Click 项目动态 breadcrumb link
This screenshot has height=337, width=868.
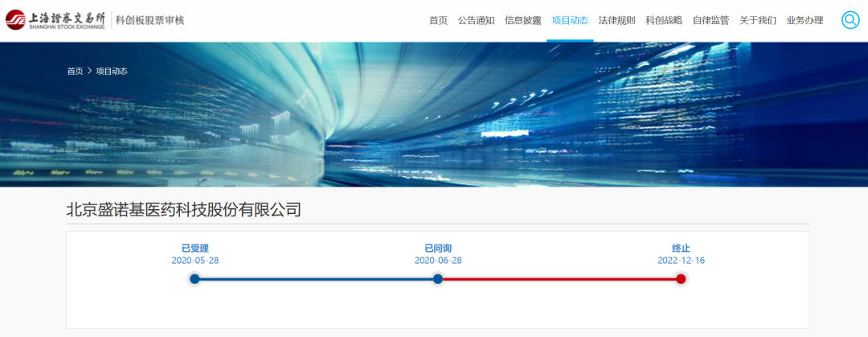[112, 71]
